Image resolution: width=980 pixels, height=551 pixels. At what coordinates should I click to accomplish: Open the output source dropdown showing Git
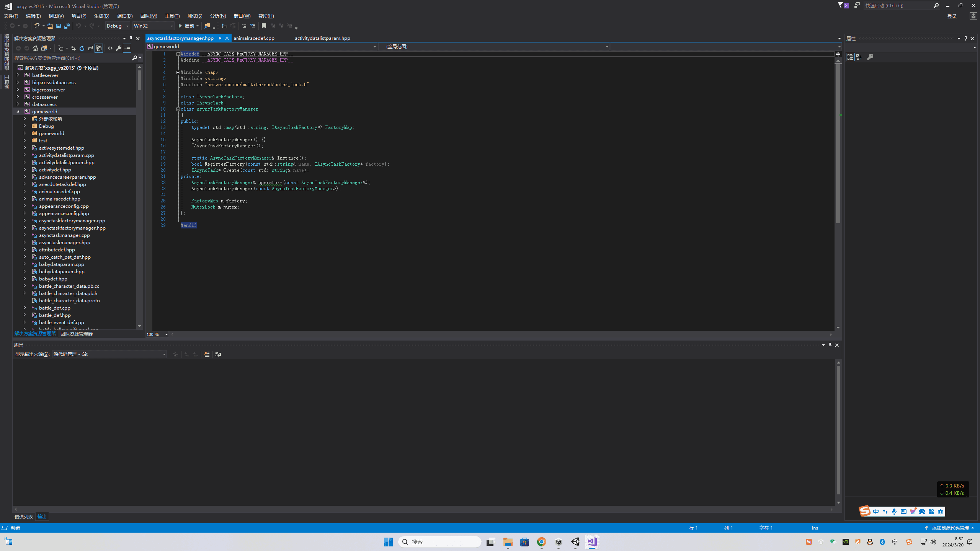point(109,354)
